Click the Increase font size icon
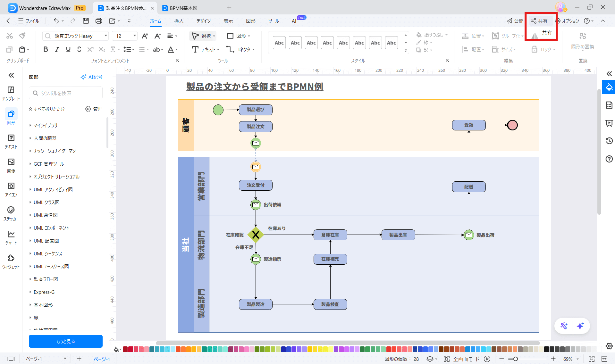 coord(145,36)
